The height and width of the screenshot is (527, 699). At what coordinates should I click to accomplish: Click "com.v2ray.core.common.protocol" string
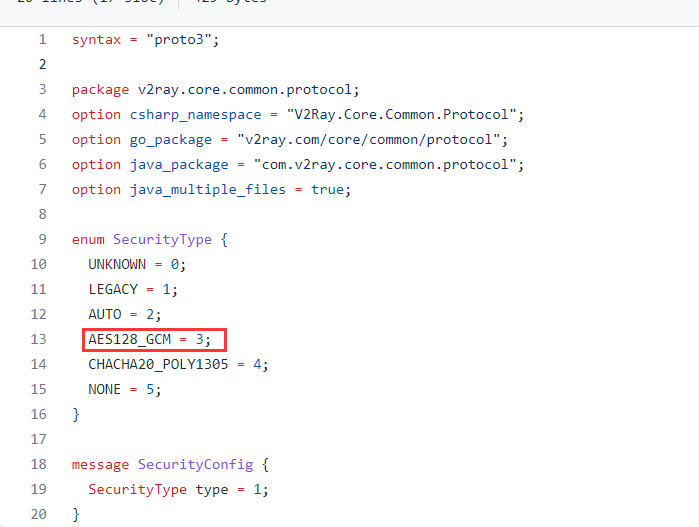click(385, 165)
